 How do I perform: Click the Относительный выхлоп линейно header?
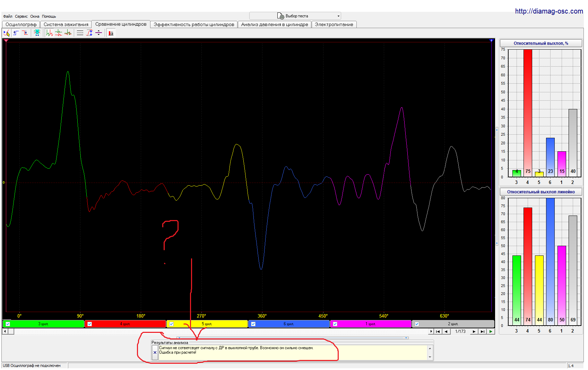tap(541, 192)
